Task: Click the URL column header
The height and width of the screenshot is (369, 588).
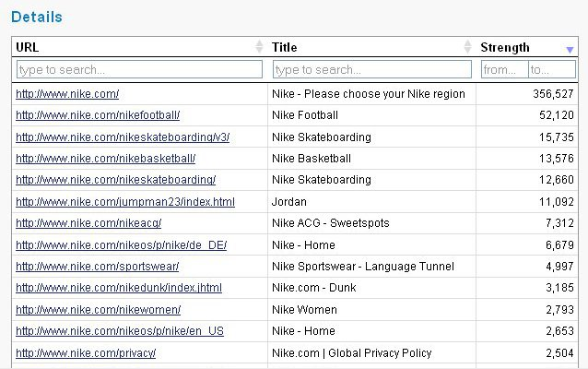Action: click(x=27, y=47)
